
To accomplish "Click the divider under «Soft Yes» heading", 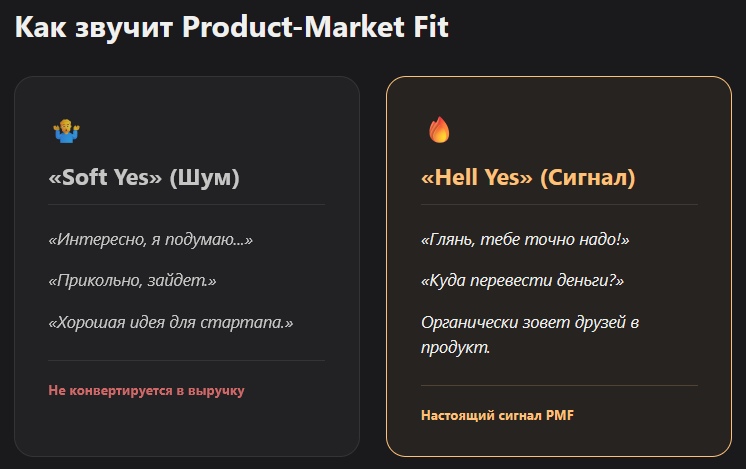I will [x=186, y=205].
